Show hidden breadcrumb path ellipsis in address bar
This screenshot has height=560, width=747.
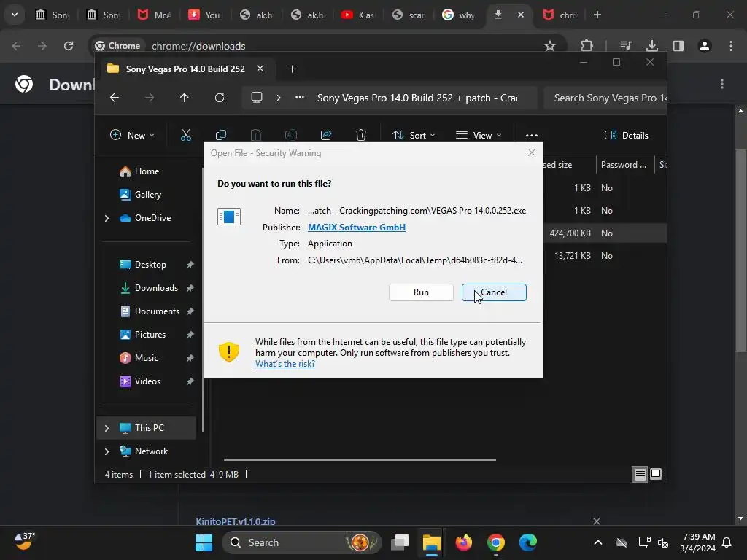300,97
